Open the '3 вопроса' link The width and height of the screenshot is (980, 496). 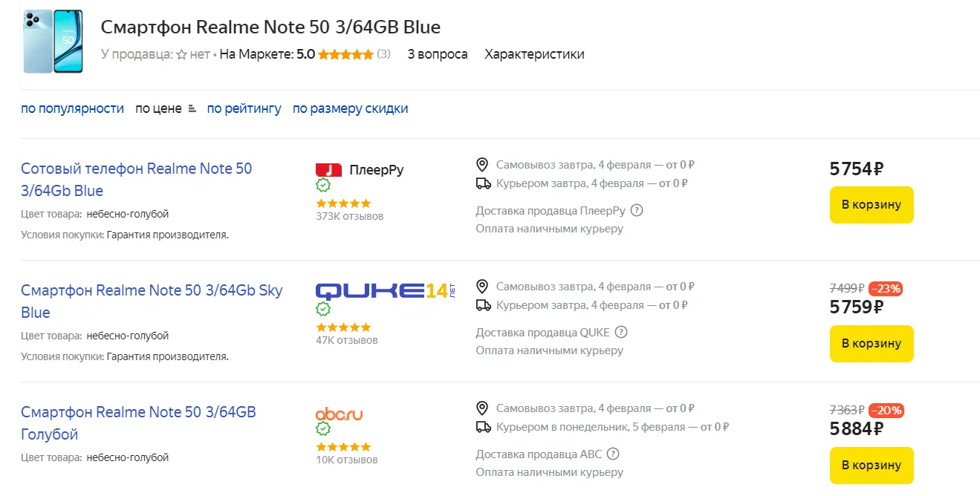pyautogui.click(x=438, y=54)
